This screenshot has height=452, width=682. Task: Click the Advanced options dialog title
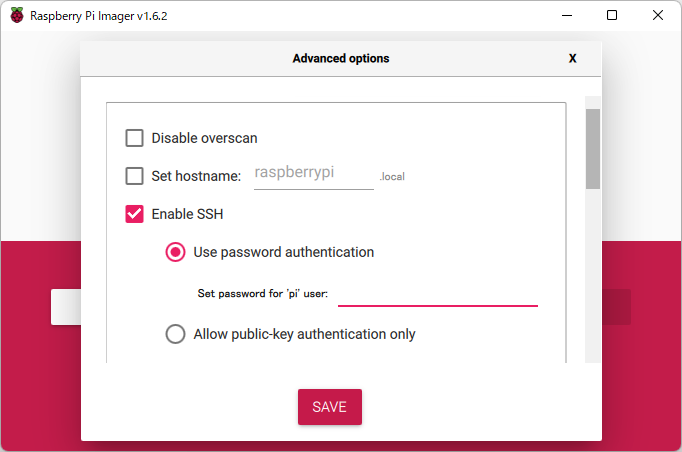click(x=341, y=58)
